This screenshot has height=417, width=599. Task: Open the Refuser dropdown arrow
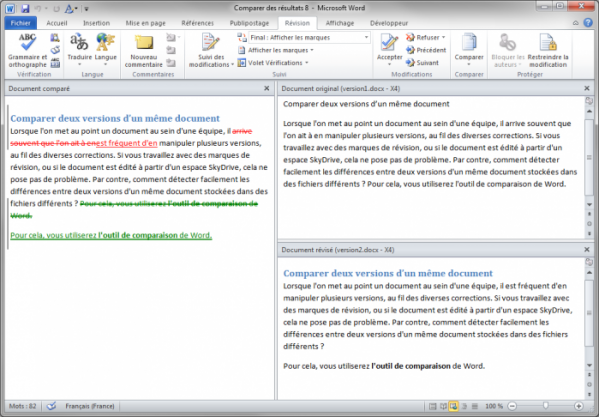click(x=443, y=37)
